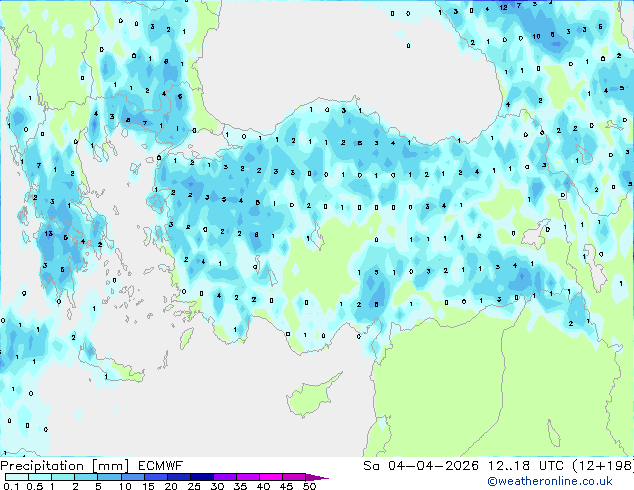Select the 45–50 mm legend color swatch
This screenshot has width=634, height=490.
pyautogui.click(x=294, y=477)
